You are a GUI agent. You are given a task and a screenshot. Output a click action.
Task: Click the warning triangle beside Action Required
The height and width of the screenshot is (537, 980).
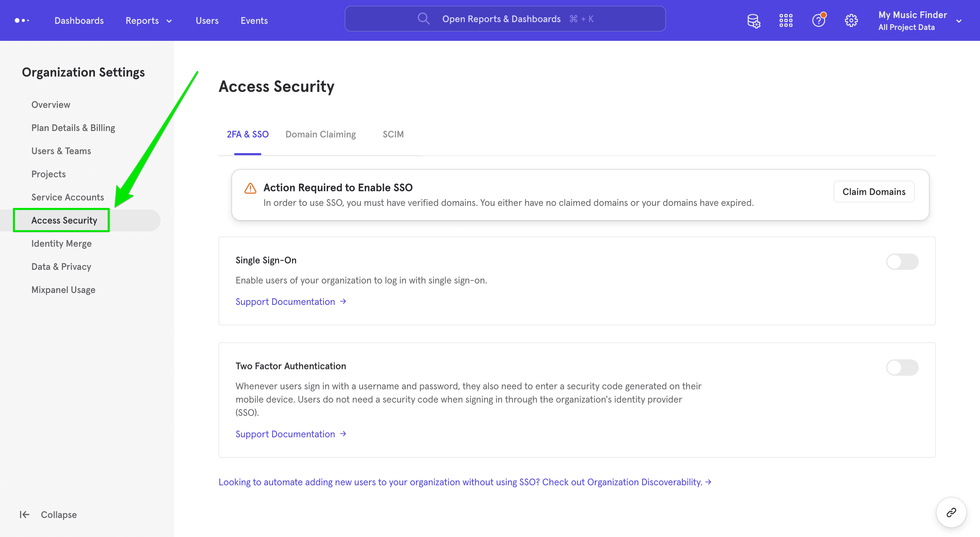coord(250,188)
